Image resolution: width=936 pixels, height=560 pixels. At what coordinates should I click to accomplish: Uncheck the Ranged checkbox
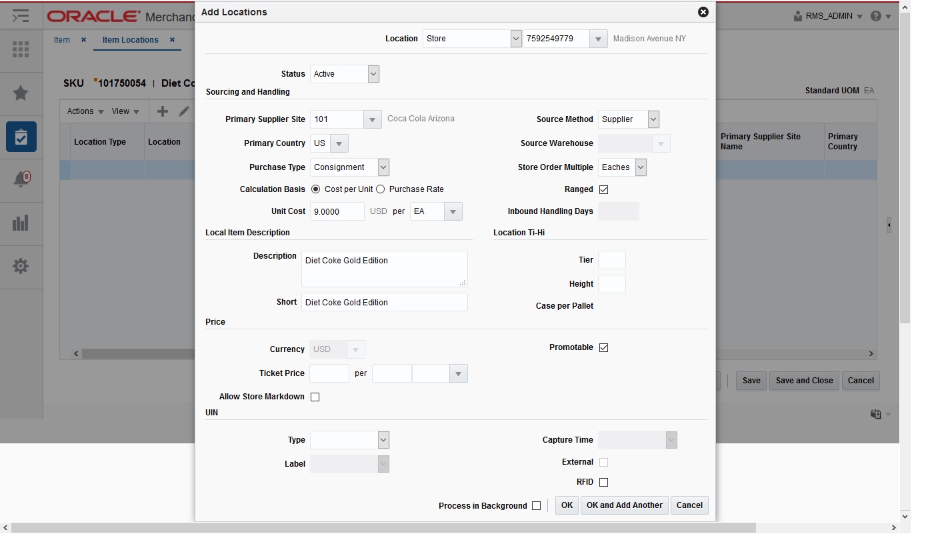pyautogui.click(x=603, y=189)
